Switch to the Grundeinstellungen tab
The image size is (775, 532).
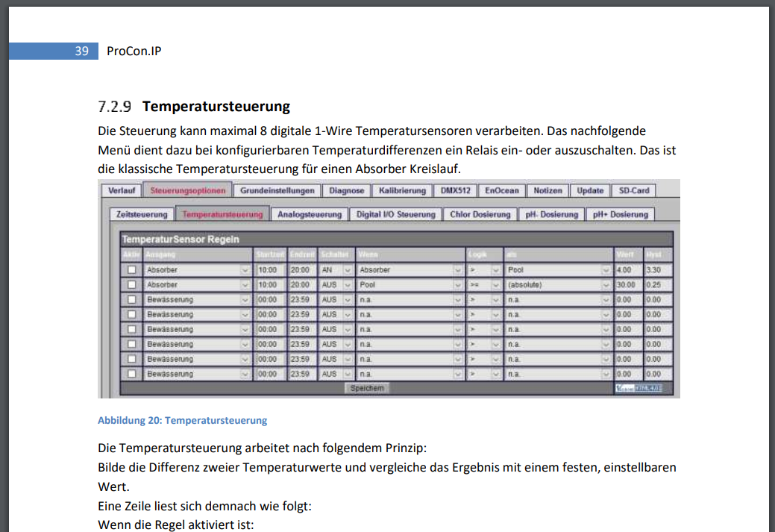pyautogui.click(x=277, y=190)
